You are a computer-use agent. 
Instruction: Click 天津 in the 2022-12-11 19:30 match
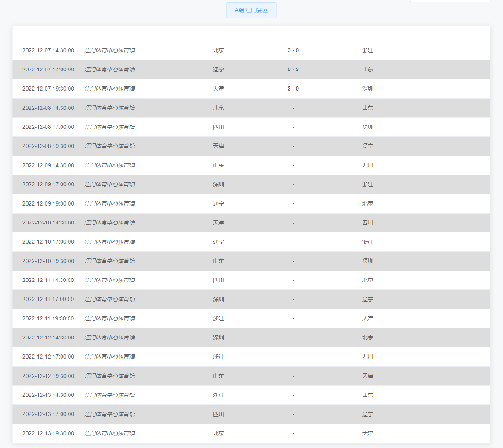(368, 318)
